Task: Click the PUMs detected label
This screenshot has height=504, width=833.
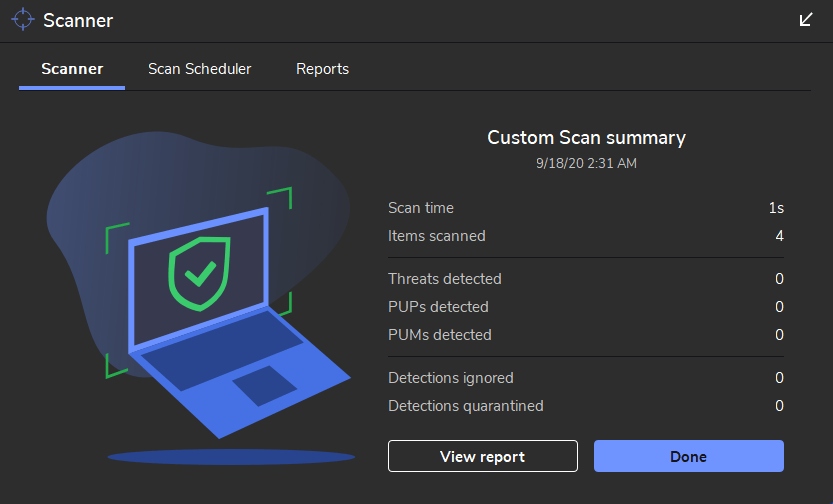Action: pos(440,335)
